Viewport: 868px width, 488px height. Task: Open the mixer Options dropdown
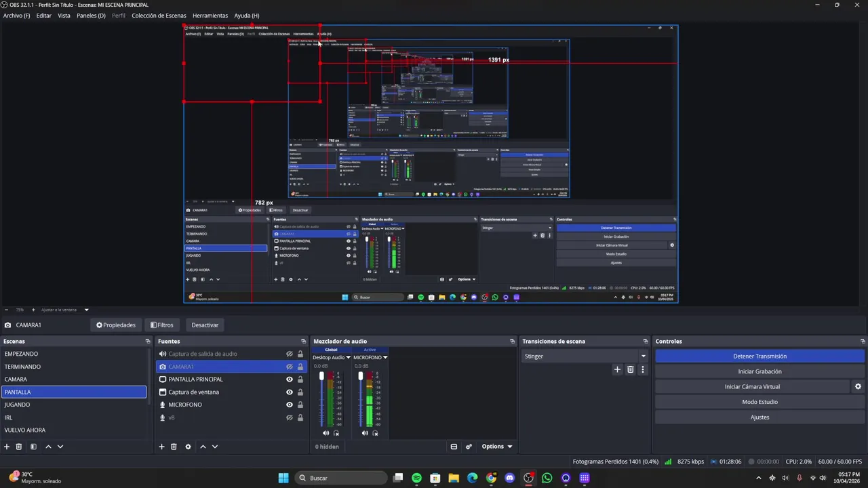[x=497, y=447]
